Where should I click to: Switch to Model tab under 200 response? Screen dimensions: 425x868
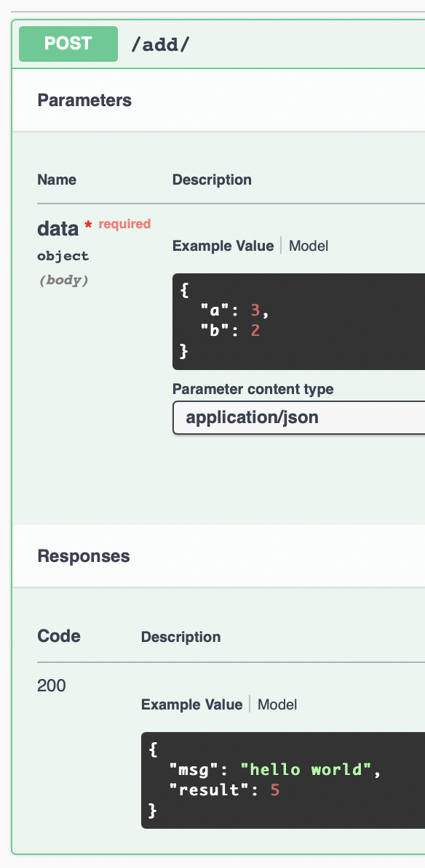[277, 704]
